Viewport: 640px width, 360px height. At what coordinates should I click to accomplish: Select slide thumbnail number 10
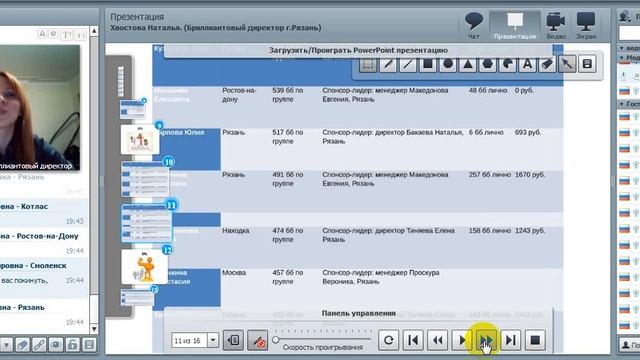pyautogui.click(x=145, y=179)
